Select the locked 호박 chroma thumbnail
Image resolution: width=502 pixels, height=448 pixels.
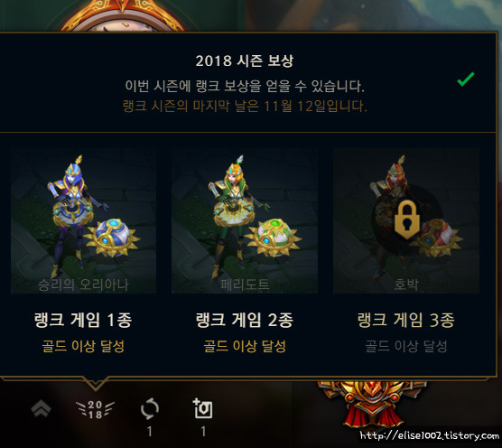tap(406, 220)
